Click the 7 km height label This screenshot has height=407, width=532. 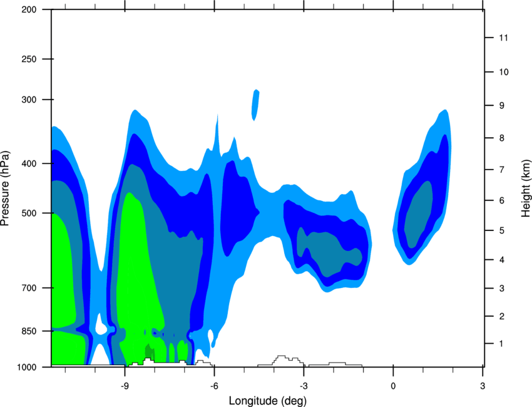502,170
